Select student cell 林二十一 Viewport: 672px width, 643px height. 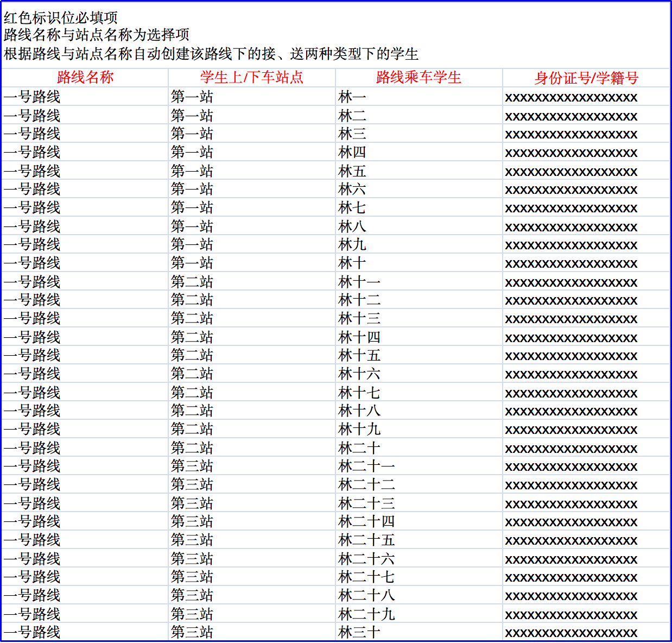[x=419, y=466]
